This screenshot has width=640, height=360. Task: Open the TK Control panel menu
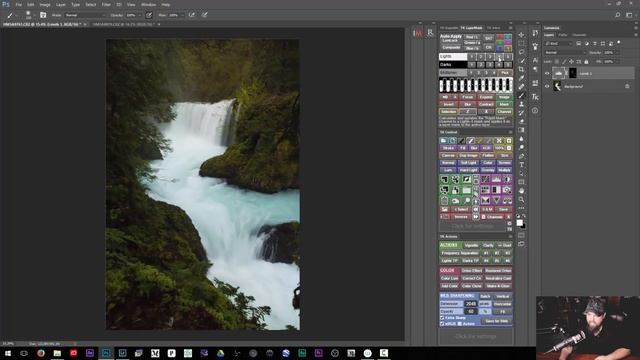510,132
